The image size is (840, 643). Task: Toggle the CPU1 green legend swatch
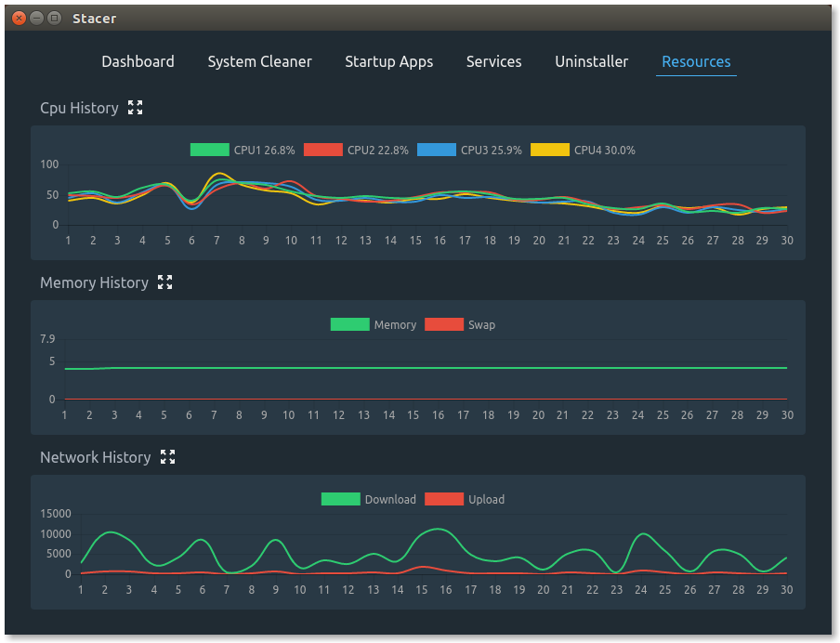(209, 150)
